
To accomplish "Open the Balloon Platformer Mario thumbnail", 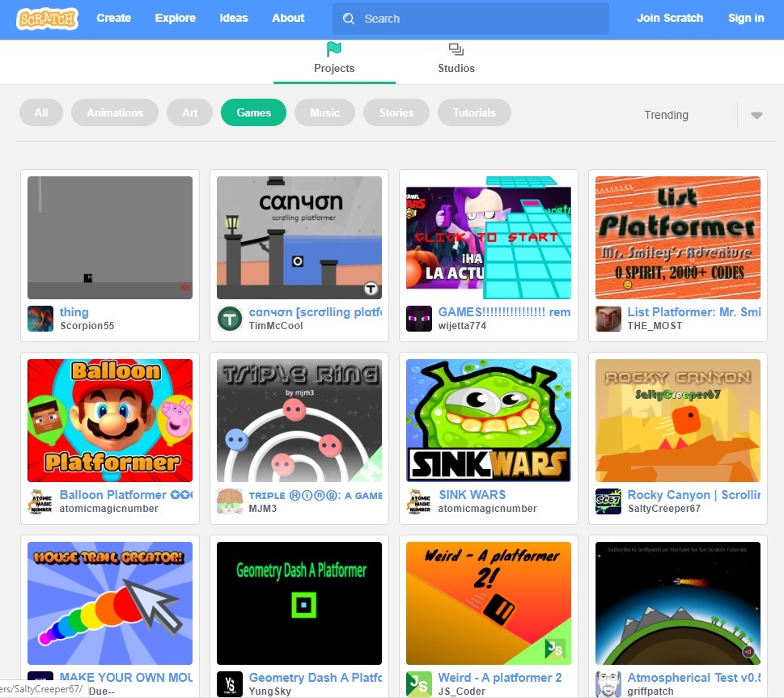I will pyautogui.click(x=110, y=421).
